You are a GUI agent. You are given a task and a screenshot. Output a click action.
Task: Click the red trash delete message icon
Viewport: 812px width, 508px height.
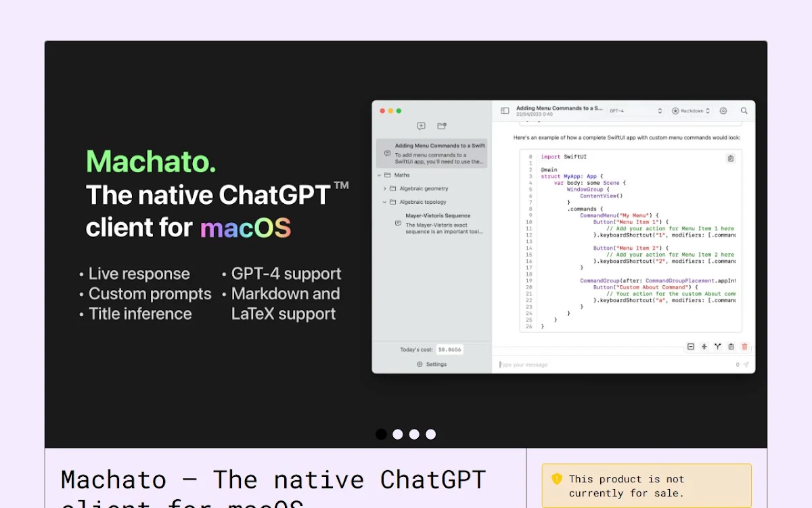pos(744,347)
